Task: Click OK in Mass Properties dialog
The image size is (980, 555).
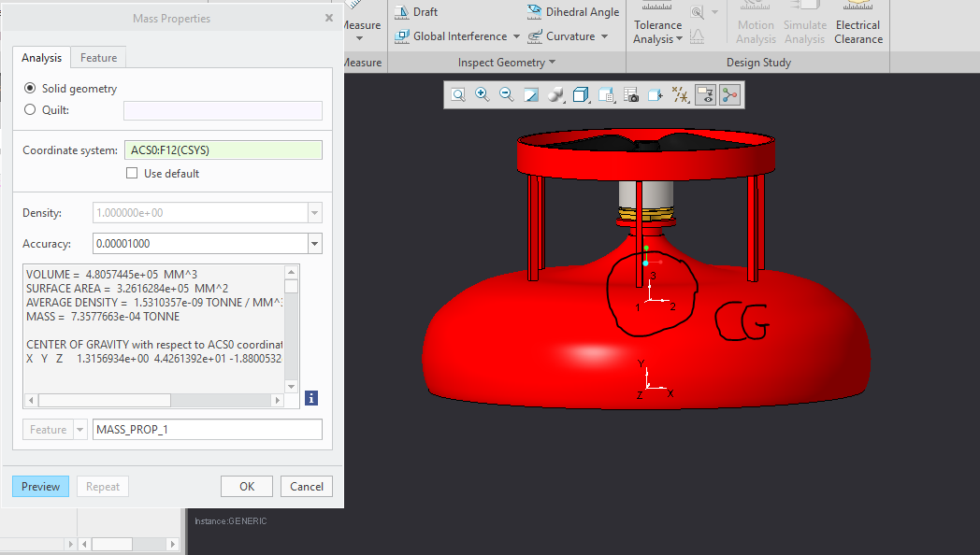Action: (247, 487)
